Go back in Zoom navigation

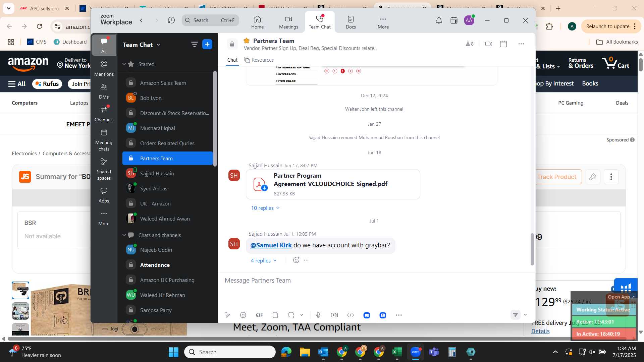[142, 20]
